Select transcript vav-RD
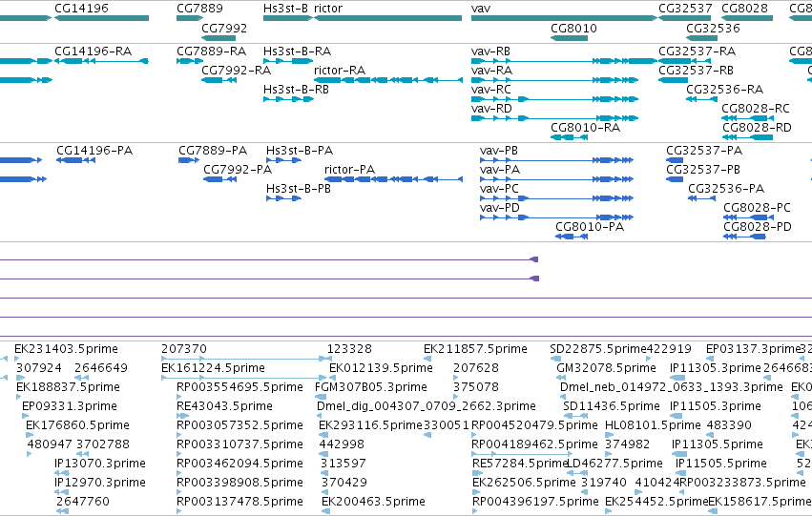 [491, 108]
